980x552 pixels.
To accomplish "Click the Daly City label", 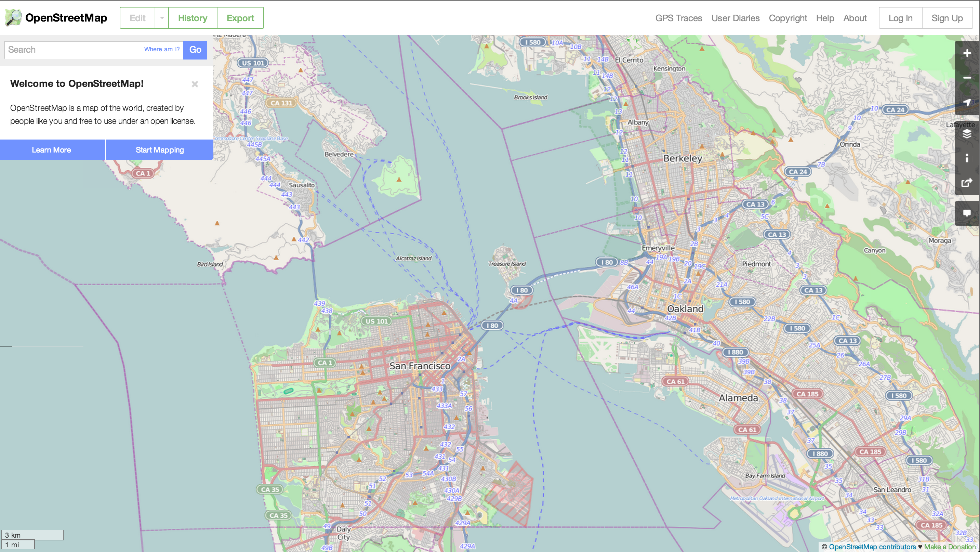I will 343,533.
